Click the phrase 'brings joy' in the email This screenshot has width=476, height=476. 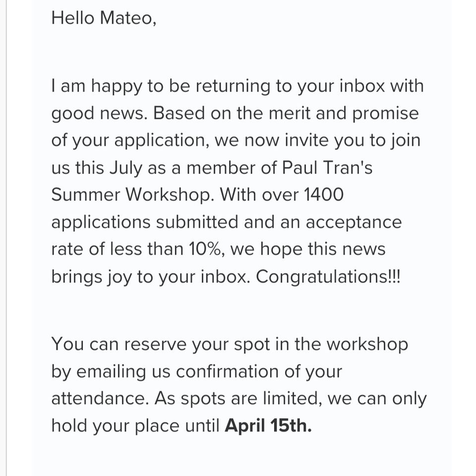(92, 277)
